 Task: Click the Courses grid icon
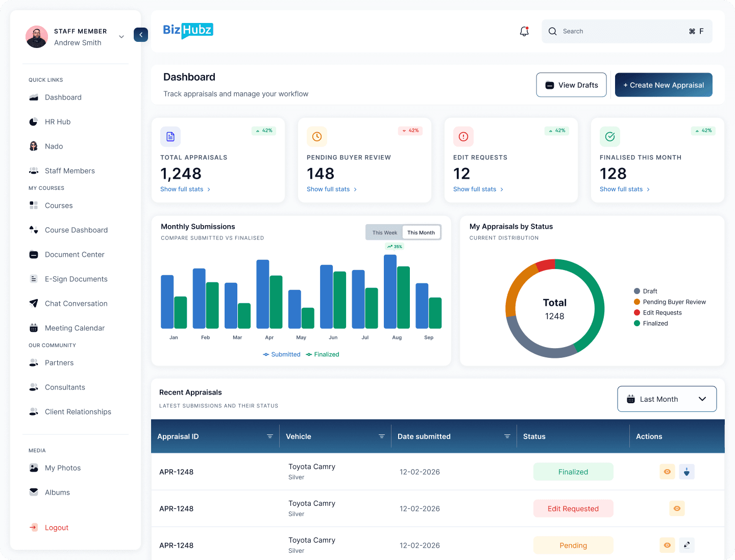point(34,206)
